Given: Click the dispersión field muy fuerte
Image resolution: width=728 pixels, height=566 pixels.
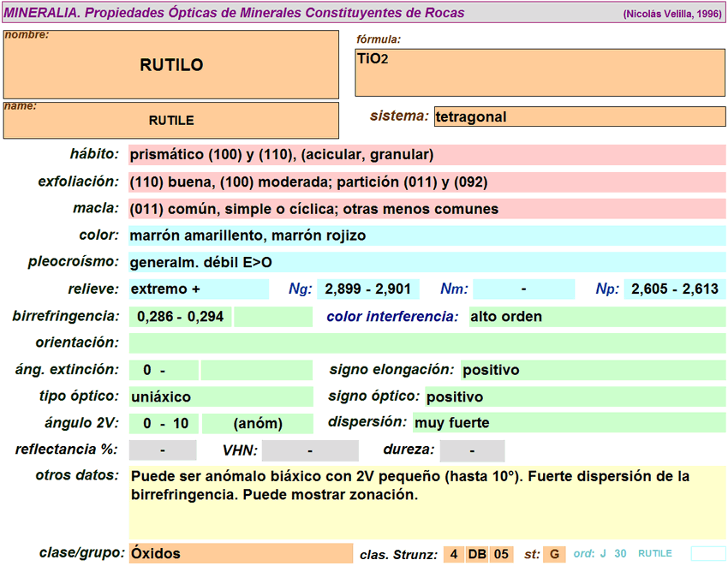Looking at the screenshot, I should click(x=569, y=423).
